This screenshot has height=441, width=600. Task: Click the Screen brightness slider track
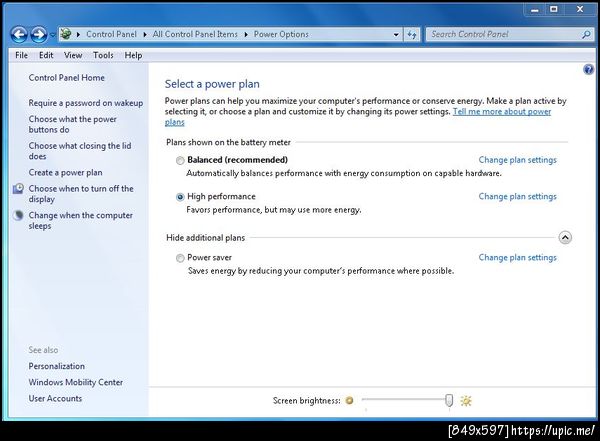tap(404, 400)
